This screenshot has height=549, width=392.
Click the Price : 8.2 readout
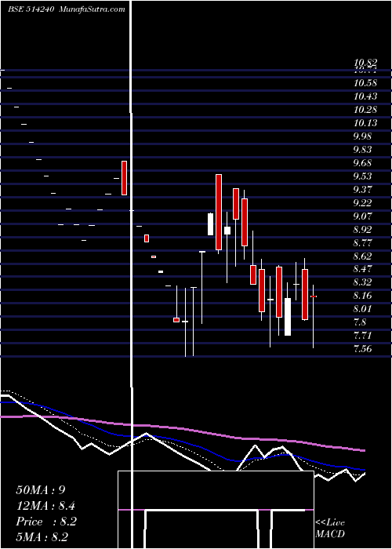46,522
